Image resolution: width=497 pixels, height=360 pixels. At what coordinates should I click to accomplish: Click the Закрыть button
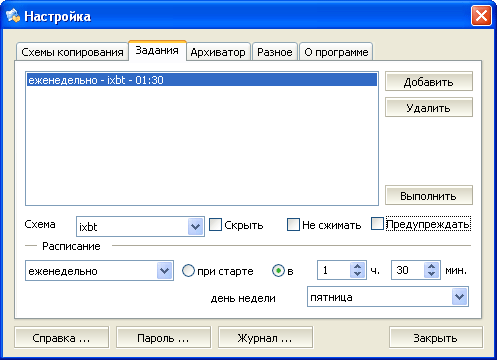coord(436,338)
